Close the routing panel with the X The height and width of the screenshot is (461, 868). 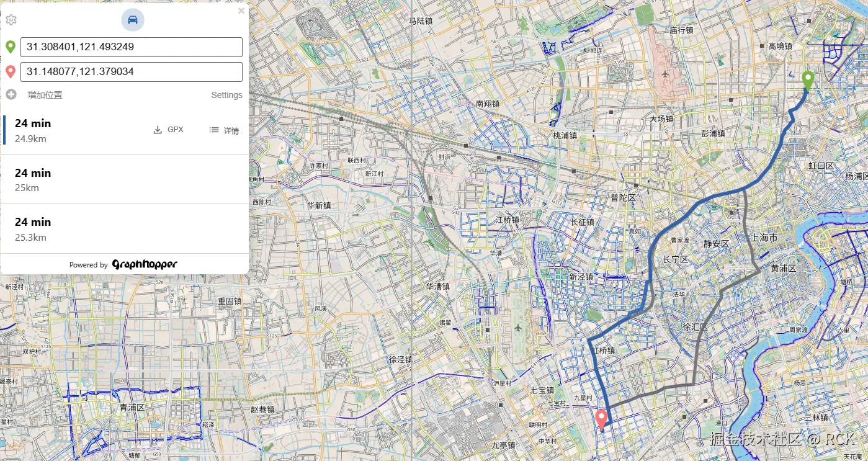tap(241, 11)
